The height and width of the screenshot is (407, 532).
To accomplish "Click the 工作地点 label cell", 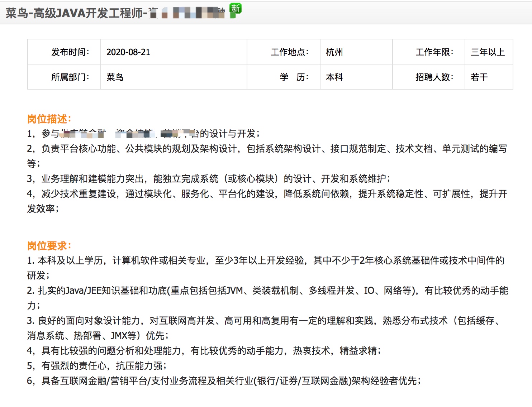I will click(x=289, y=52).
